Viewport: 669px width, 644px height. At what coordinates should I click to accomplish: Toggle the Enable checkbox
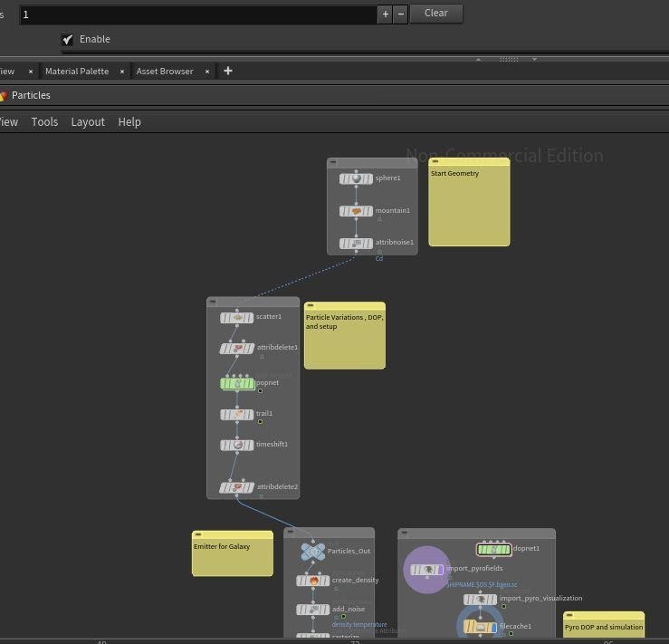click(68, 39)
